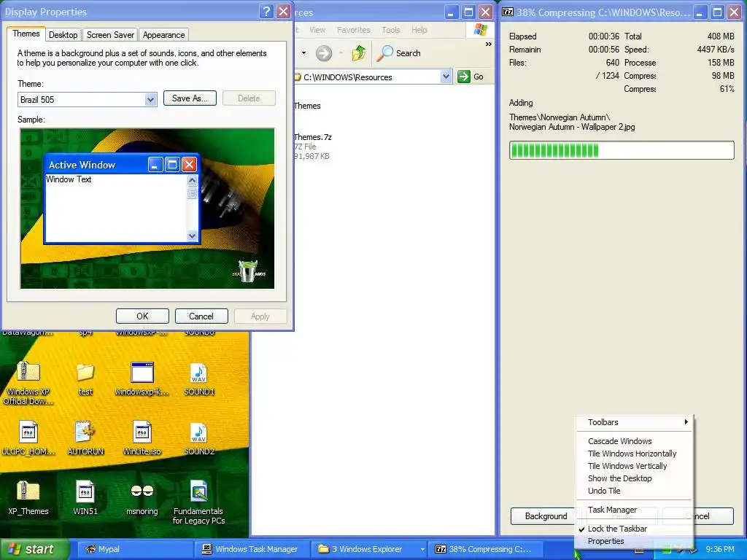
Task: Select the Themes.7z file in Explorer
Action: click(x=312, y=146)
